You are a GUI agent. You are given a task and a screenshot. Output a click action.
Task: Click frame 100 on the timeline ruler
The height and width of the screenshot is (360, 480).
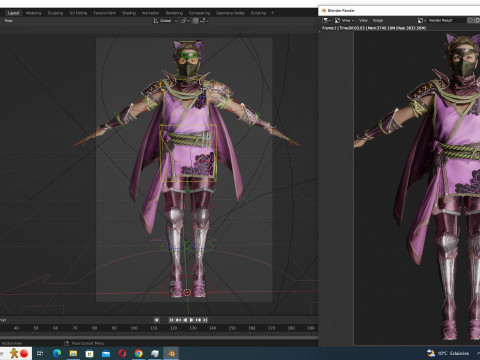134,328
